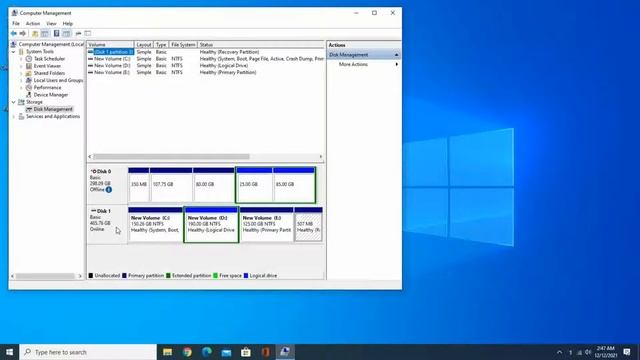The width and height of the screenshot is (640, 360).
Task: Open Google Chrome from the taskbar
Action: tap(187, 352)
